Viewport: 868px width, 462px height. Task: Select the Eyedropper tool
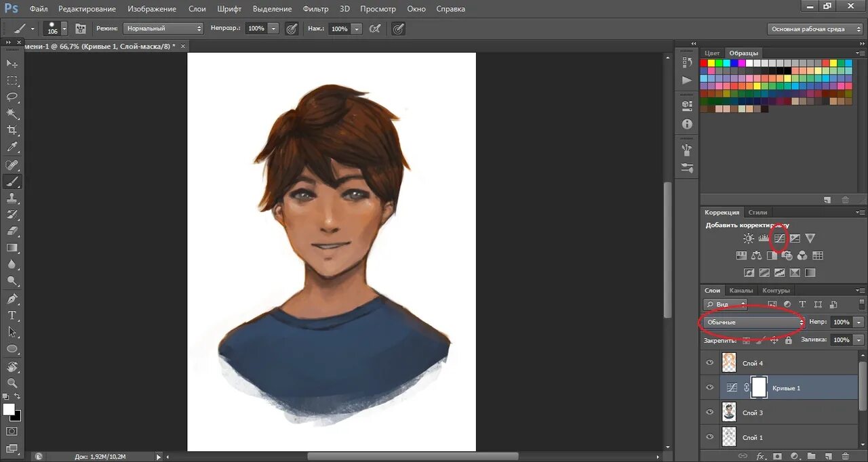pos(12,147)
